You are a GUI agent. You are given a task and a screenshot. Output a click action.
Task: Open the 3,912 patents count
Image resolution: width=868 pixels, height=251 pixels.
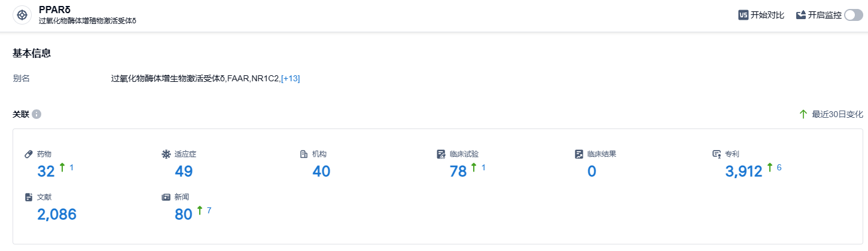(x=744, y=172)
